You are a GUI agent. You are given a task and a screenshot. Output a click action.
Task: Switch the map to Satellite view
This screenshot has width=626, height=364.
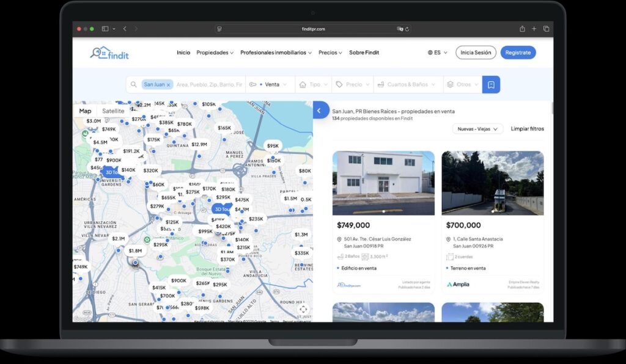(x=114, y=111)
